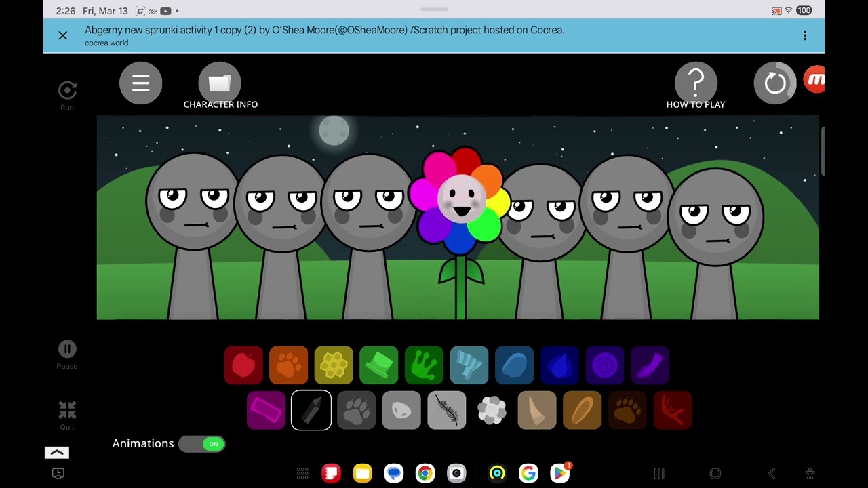The width and height of the screenshot is (868, 488).
Task: Click the Run reload icon
Action: 67,90
